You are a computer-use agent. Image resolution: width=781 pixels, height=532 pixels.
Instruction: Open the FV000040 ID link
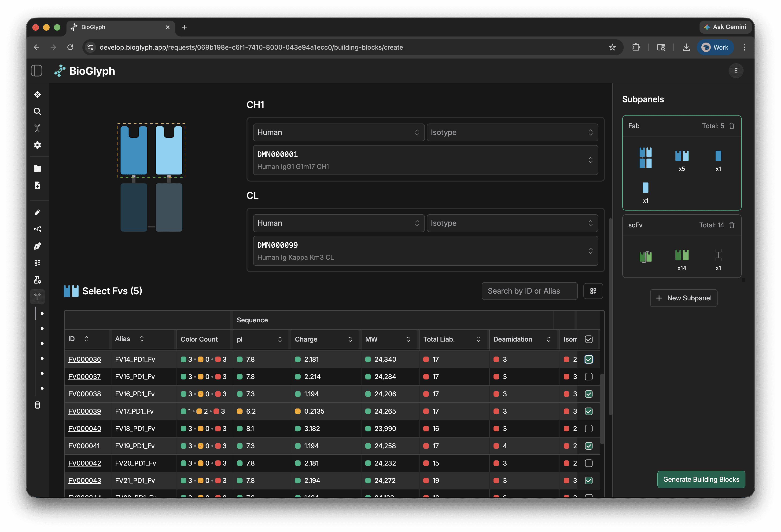(85, 429)
